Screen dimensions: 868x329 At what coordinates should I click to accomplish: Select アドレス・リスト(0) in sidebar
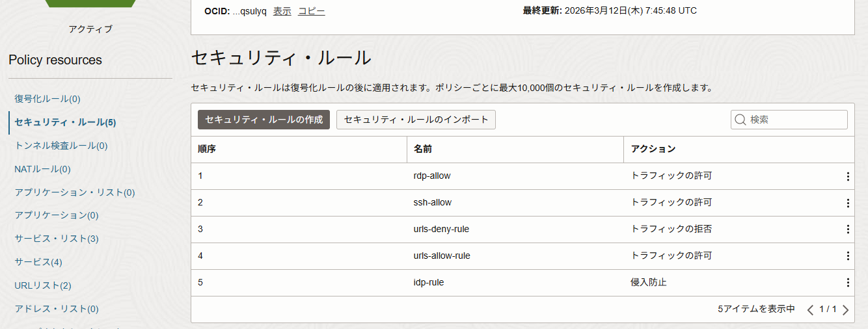(x=57, y=309)
